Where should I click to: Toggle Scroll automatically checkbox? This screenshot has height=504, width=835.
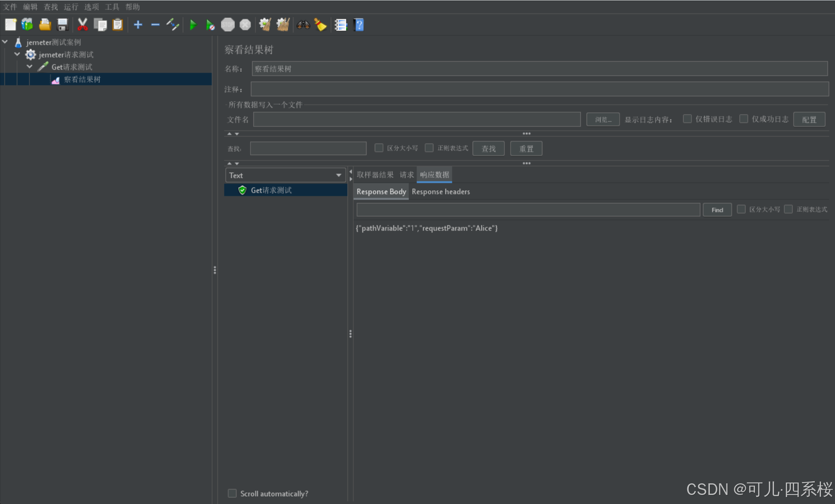pyautogui.click(x=232, y=493)
